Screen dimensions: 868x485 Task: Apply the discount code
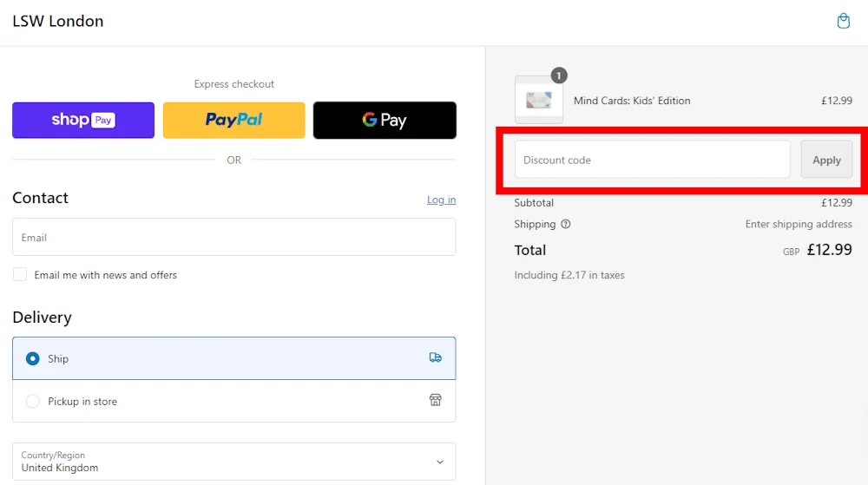[x=826, y=160]
